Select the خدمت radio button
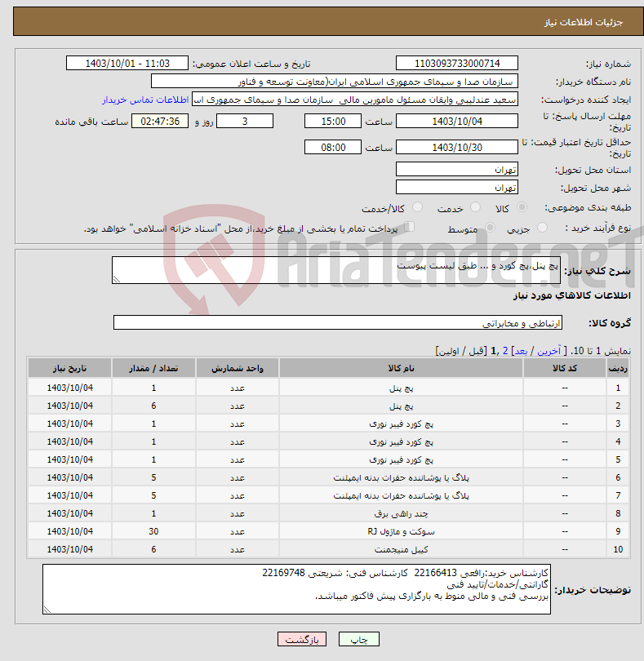Image resolution: width=644 pixels, height=661 pixels. point(475,207)
